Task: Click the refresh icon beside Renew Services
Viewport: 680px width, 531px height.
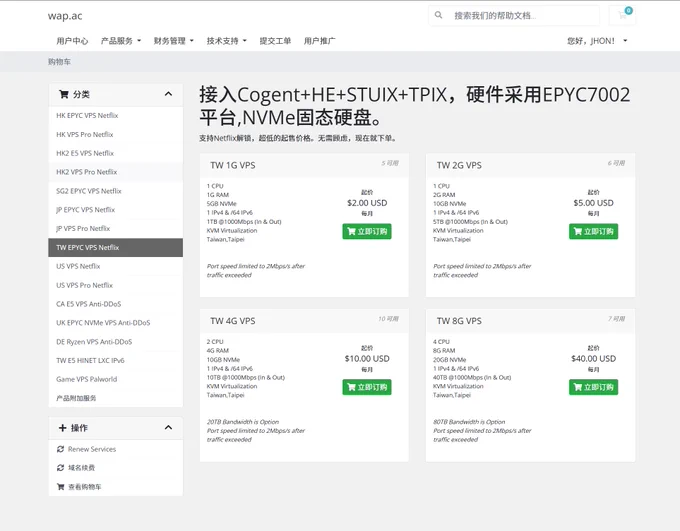Action: tap(61, 449)
